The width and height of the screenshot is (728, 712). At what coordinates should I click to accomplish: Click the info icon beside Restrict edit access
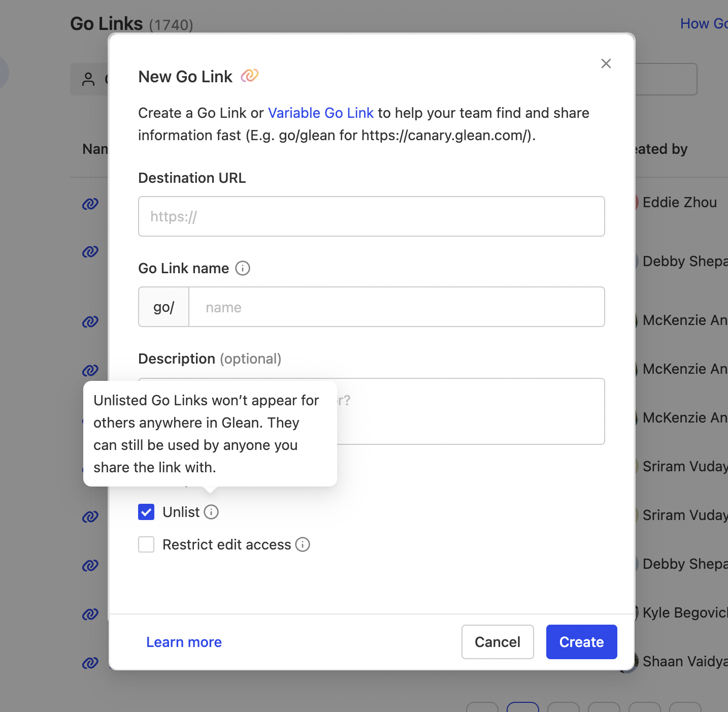click(x=303, y=544)
